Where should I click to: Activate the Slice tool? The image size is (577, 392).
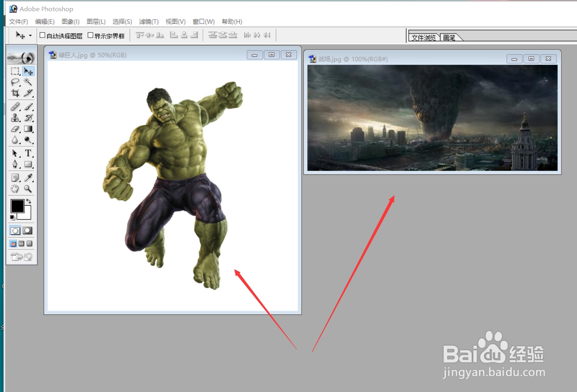tap(28, 93)
